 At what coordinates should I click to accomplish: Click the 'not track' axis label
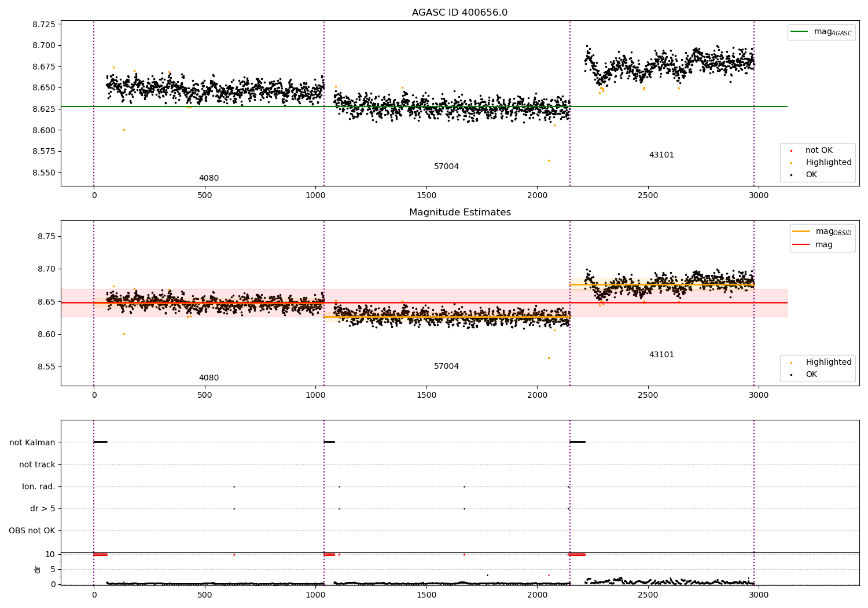(37, 464)
